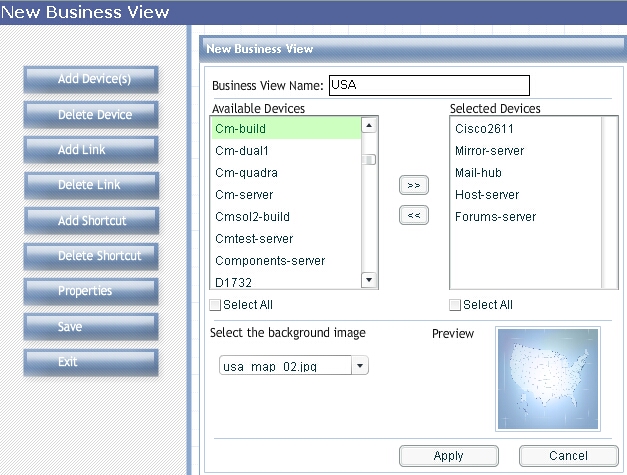The height and width of the screenshot is (475, 627).
Task: Choose Delete Link in the sidebar
Action: point(91,185)
